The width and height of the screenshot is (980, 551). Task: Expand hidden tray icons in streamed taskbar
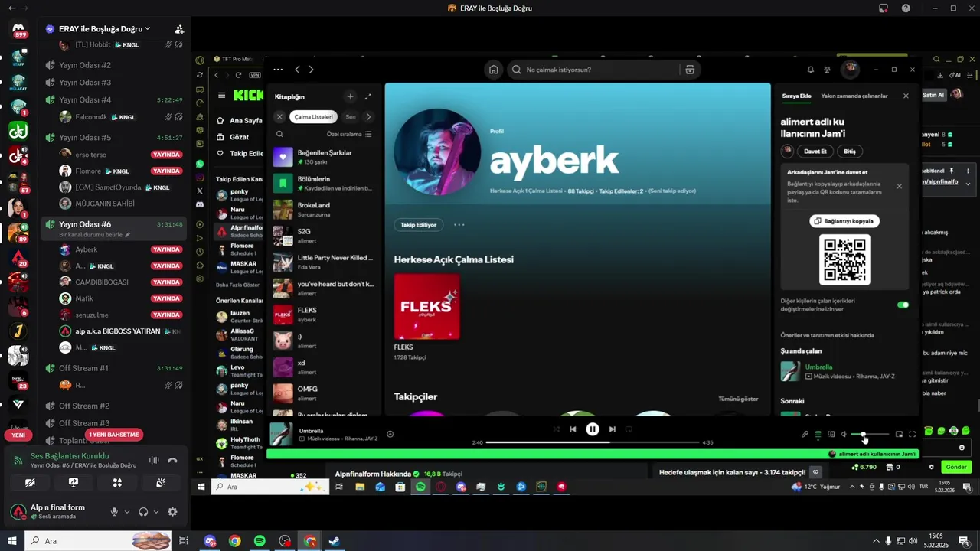pos(852,487)
